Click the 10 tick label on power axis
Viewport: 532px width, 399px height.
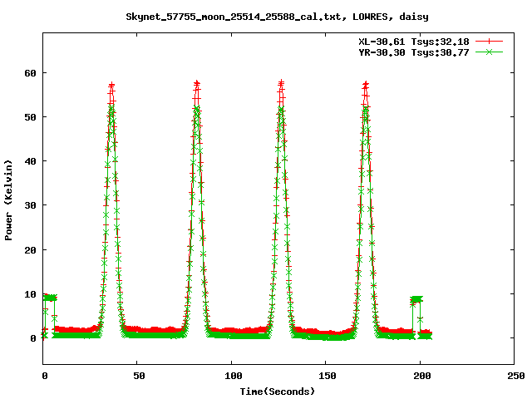click(30, 293)
